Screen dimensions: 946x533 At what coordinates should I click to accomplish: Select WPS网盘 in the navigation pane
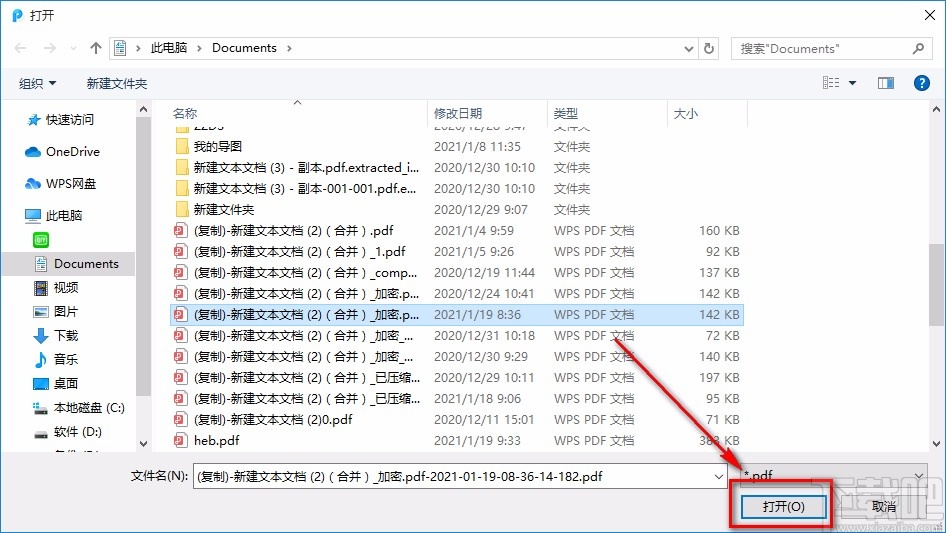[61, 184]
